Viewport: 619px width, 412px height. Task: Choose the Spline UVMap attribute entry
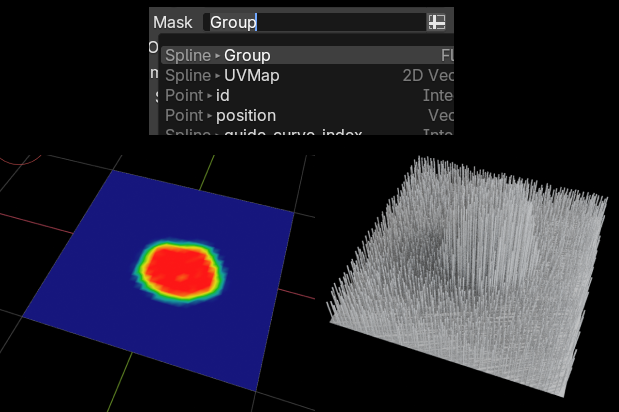click(x=251, y=76)
